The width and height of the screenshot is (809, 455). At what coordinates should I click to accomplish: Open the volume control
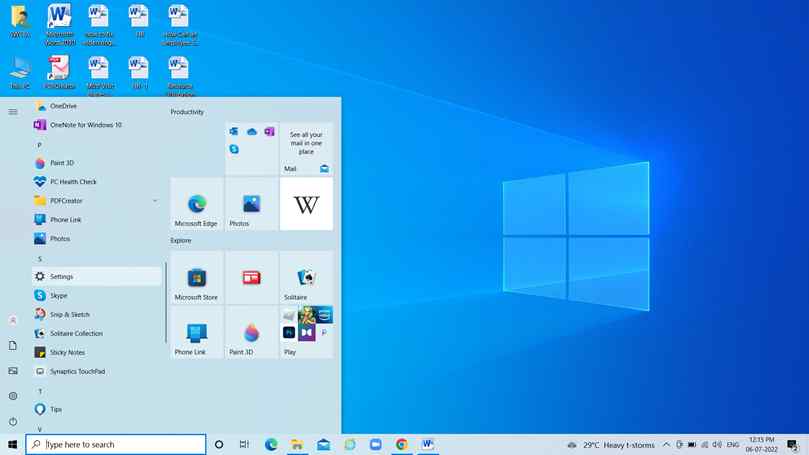coord(717,445)
